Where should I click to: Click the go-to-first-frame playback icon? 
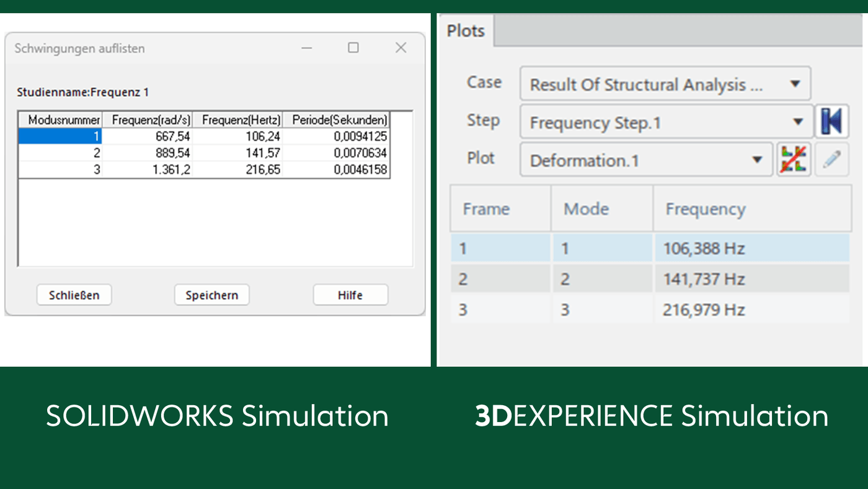tap(832, 121)
